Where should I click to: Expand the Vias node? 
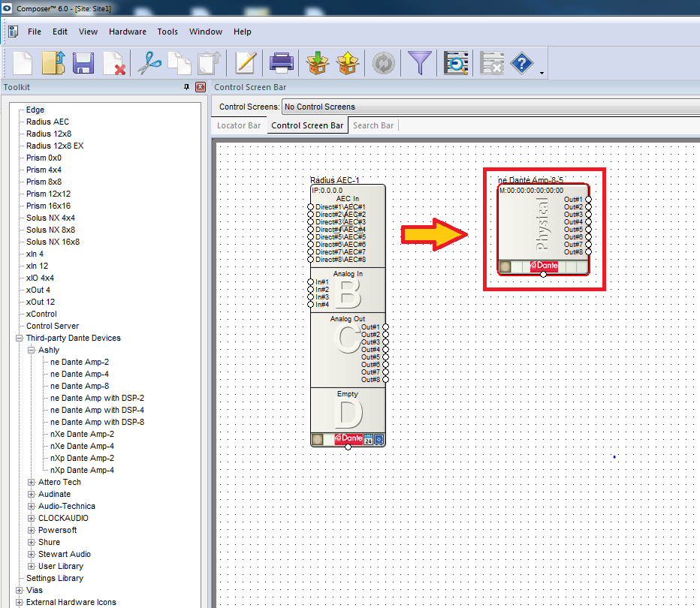pos(20,590)
